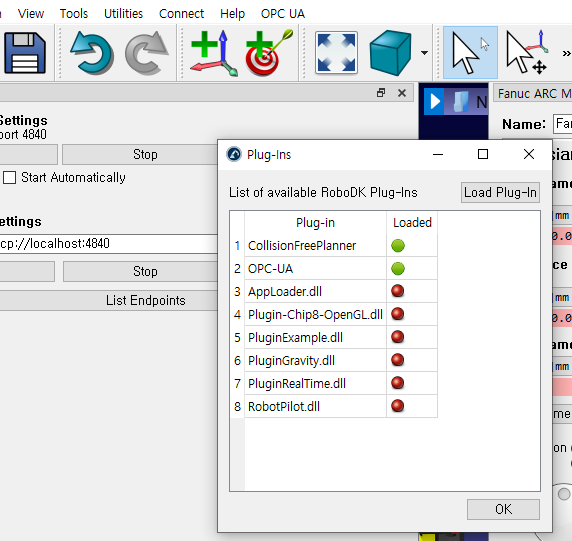Click the RoboDK logo in Plug-Ins title bar
Screen dimensions: 572x541
pyautogui.click(x=234, y=154)
